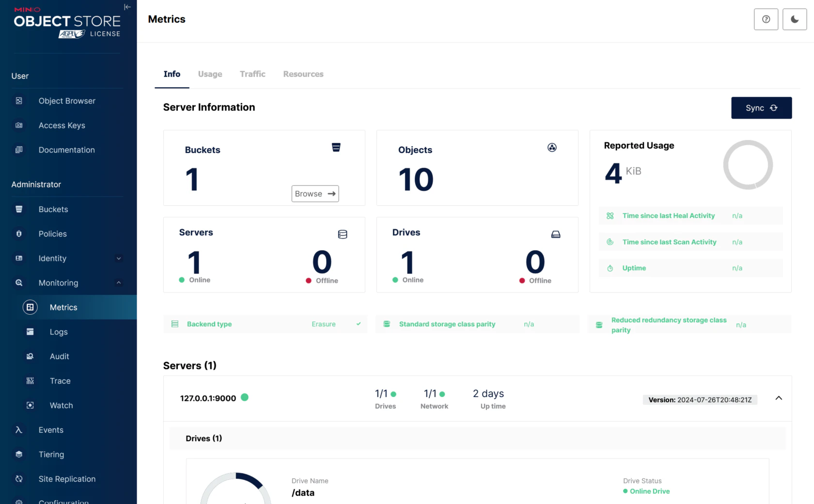The height and width of the screenshot is (504, 814).
Task: Expand the Identity submenu chevron
Action: pyautogui.click(x=119, y=259)
